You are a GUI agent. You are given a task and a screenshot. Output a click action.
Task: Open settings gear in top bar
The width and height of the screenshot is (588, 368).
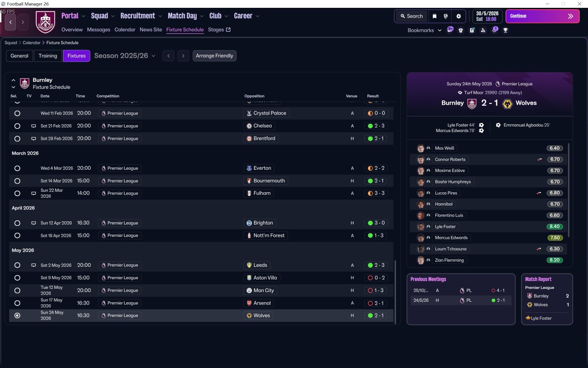pyautogui.click(x=458, y=16)
